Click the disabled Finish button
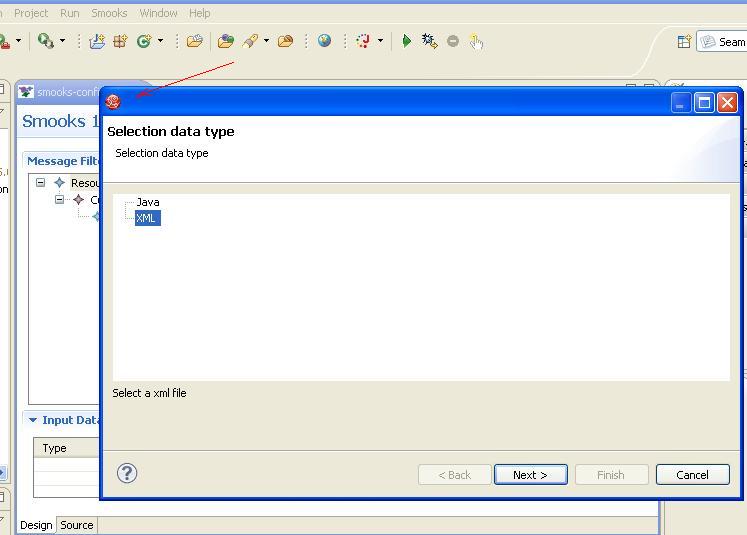The width and height of the screenshot is (747, 535). pyautogui.click(x=611, y=475)
